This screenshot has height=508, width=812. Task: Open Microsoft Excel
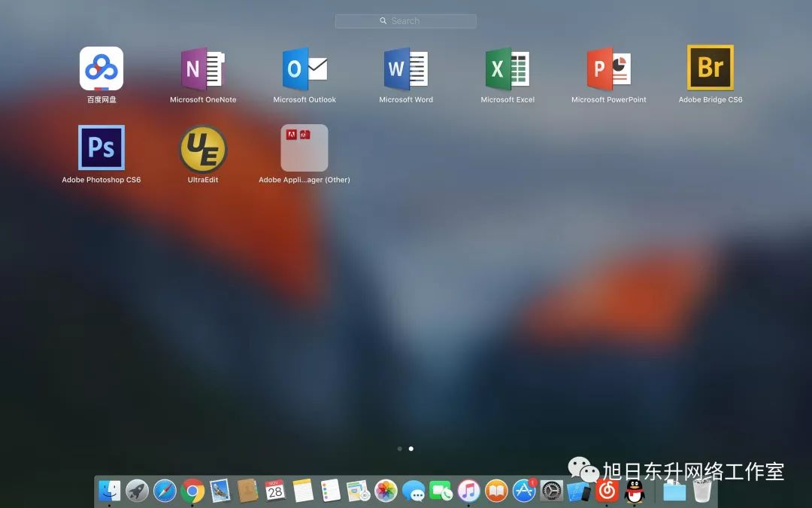[x=507, y=69]
